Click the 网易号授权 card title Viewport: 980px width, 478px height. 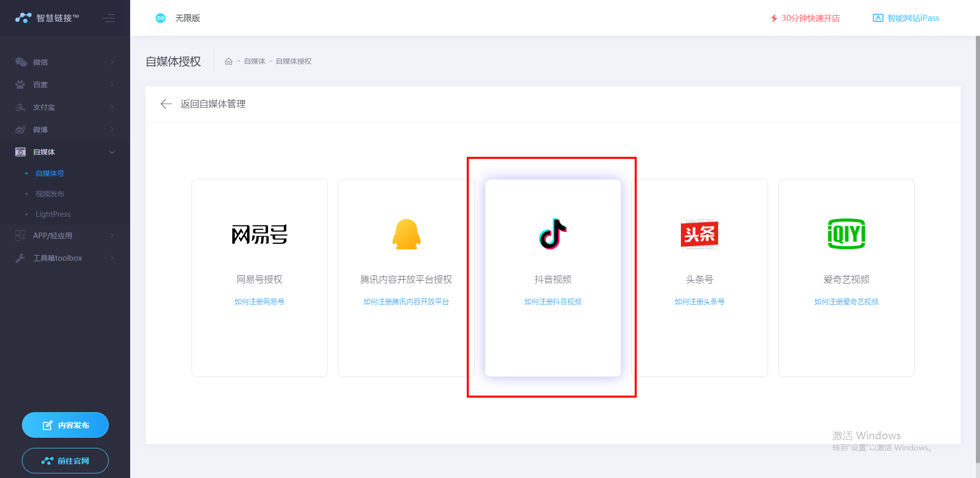coord(259,280)
